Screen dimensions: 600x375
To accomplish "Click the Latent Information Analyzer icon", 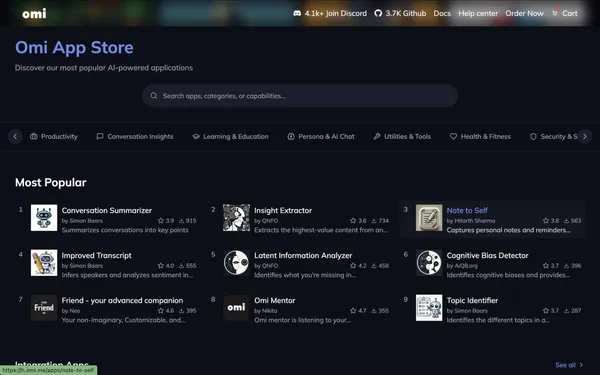I will (x=236, y=263).
